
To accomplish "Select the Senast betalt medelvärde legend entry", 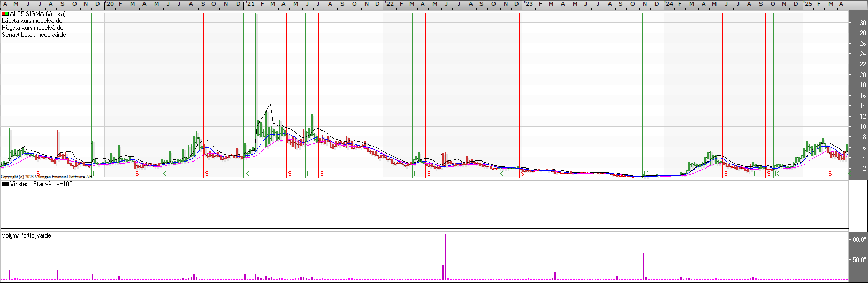I will point(34,35).
